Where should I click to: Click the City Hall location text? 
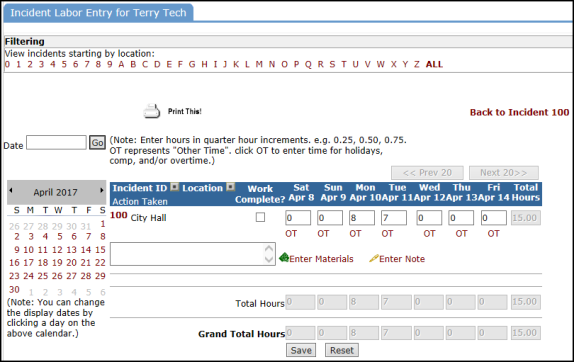click(x=148, y=218)
